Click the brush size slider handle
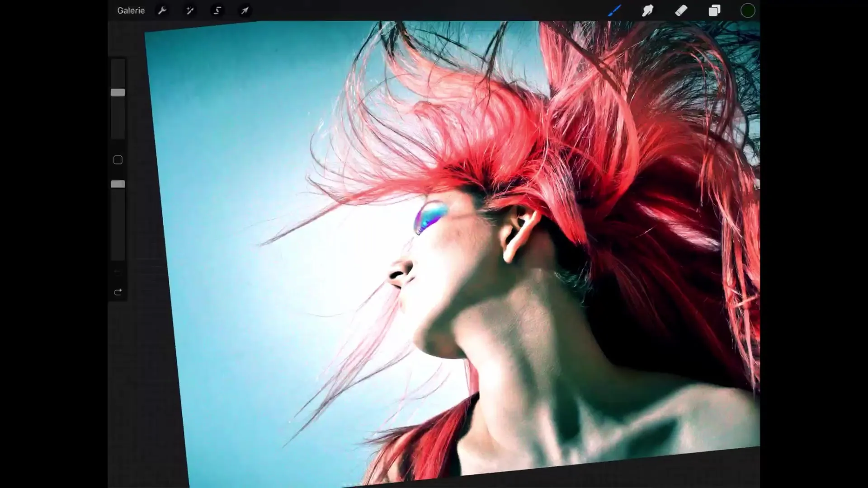This screenshot has width=868, height=488. pos(118,93)
